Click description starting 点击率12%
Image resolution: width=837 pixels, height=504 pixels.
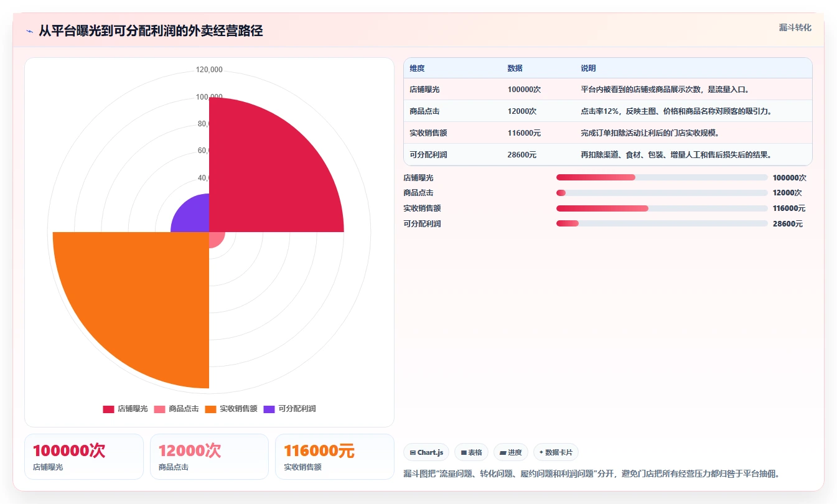click(x=676, y=111)
